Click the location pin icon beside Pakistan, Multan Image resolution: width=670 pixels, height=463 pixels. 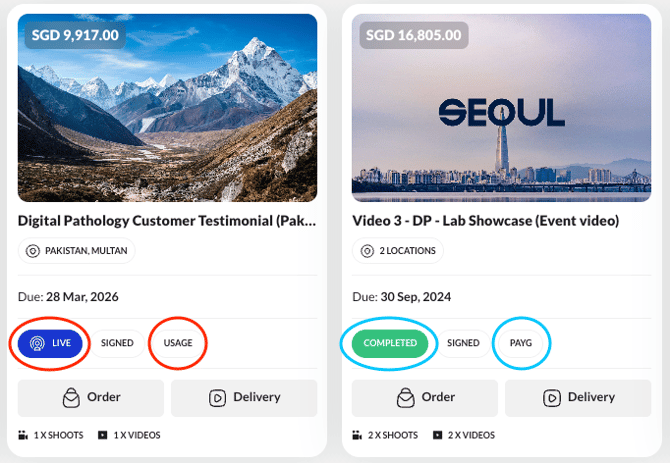pos(33,250)
